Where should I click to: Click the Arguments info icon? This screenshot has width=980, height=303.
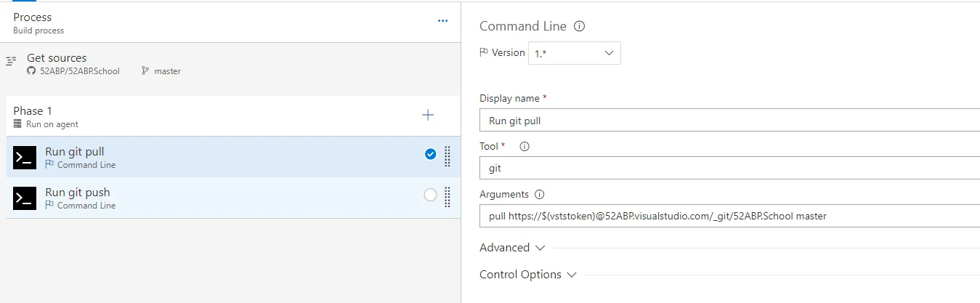(x=540, y=195)
